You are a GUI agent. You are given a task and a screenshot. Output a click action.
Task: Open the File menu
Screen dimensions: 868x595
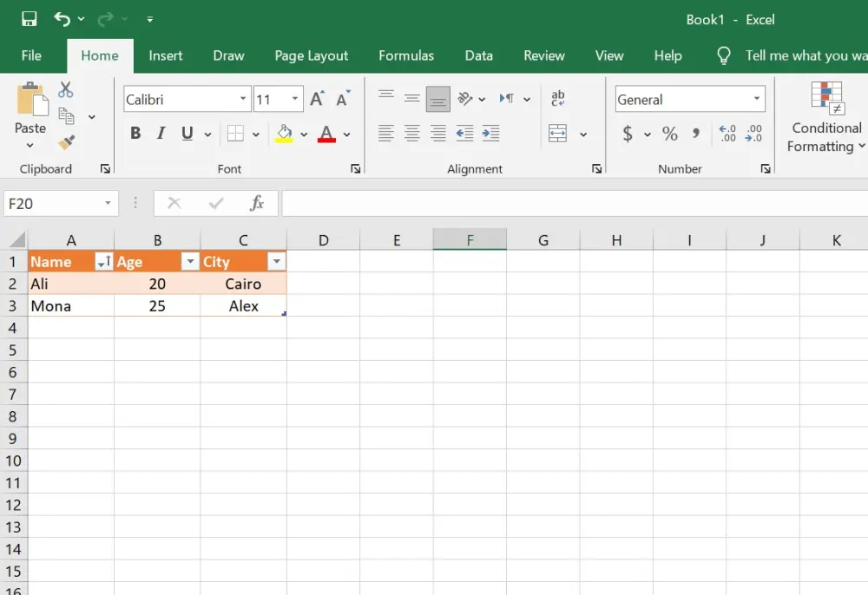click(x=31, y=56)
